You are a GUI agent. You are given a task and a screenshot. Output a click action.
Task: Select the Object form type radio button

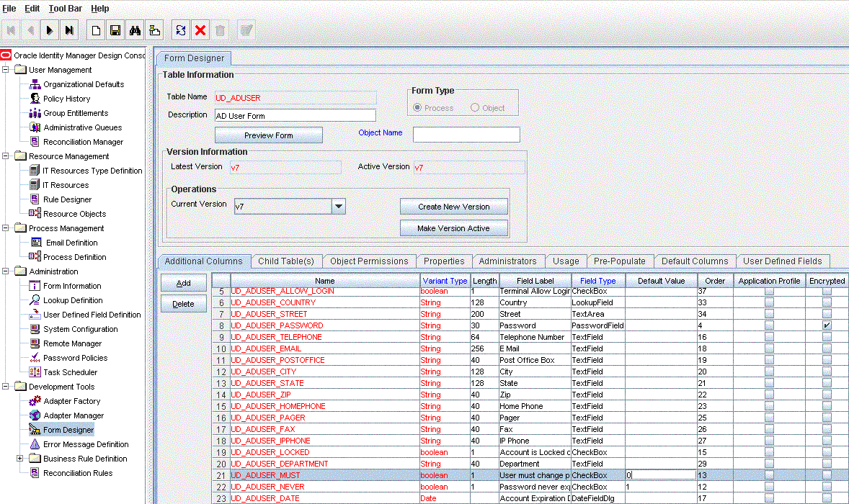475,107
